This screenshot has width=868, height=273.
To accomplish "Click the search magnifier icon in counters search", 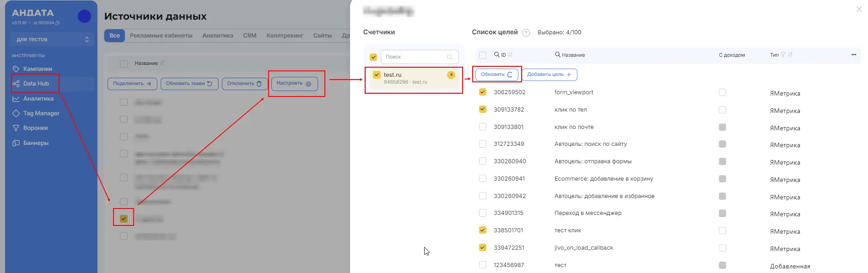I will 450,57.
